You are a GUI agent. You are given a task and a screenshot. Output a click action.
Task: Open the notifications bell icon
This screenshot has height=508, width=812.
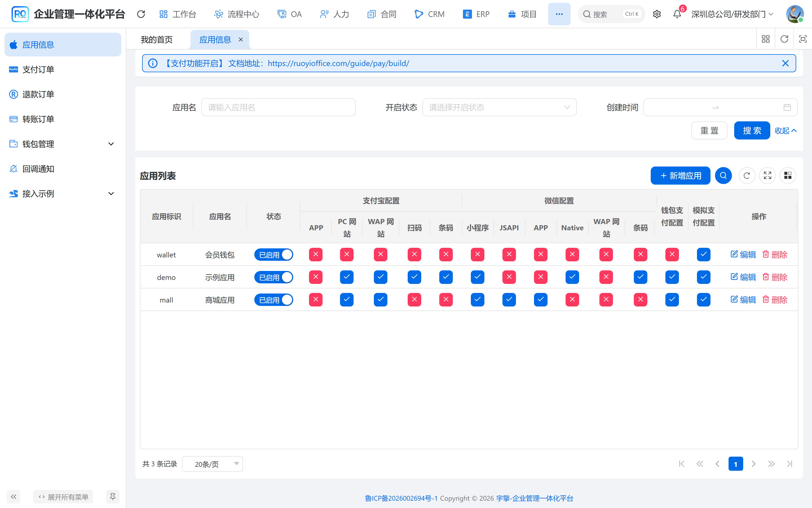(677, 14)
